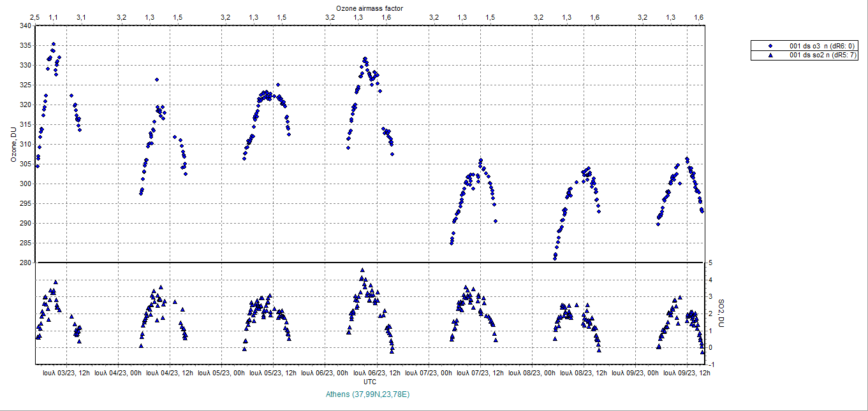
Task: Click the diamond marker in the o3 legend entry
Action: tap(771, 46)
